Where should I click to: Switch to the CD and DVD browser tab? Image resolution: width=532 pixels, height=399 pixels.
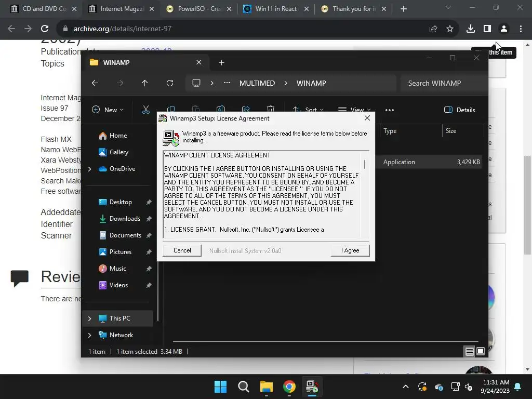[44, 9]
